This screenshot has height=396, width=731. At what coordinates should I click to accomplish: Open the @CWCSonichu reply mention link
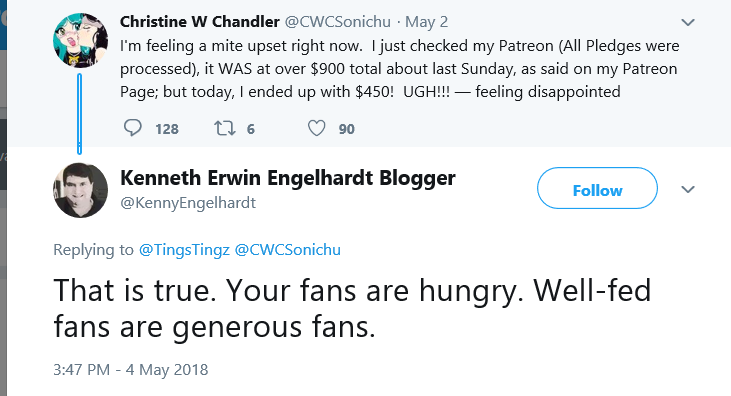pos(288,250)
